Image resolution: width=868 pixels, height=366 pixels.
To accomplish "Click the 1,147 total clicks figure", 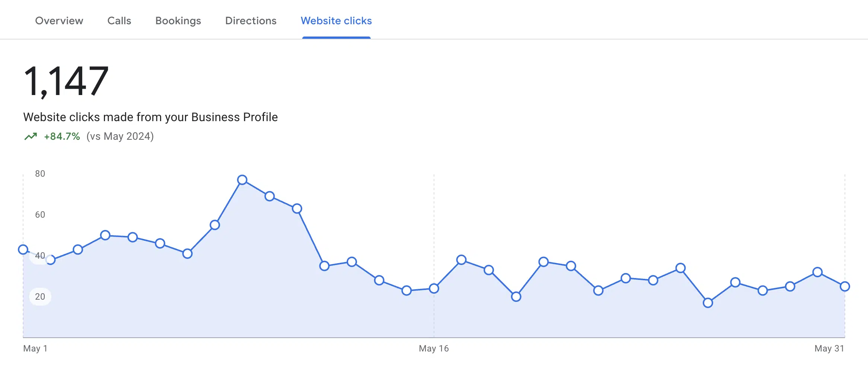I will 66,81.
